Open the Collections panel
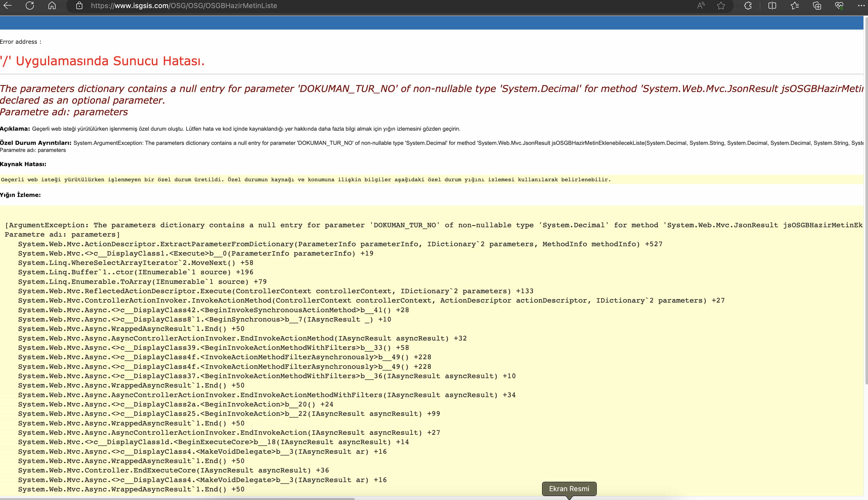 pos(817,6)
